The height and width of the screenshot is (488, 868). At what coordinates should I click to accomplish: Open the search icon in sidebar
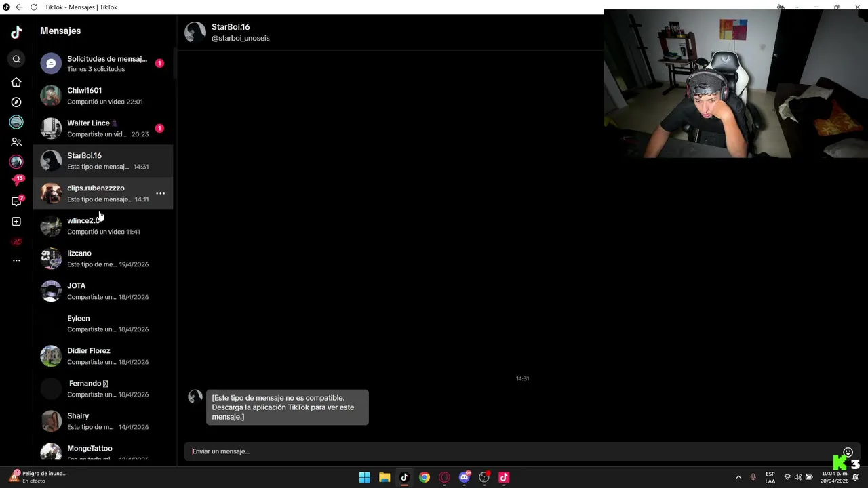click(x=16, y=59)
